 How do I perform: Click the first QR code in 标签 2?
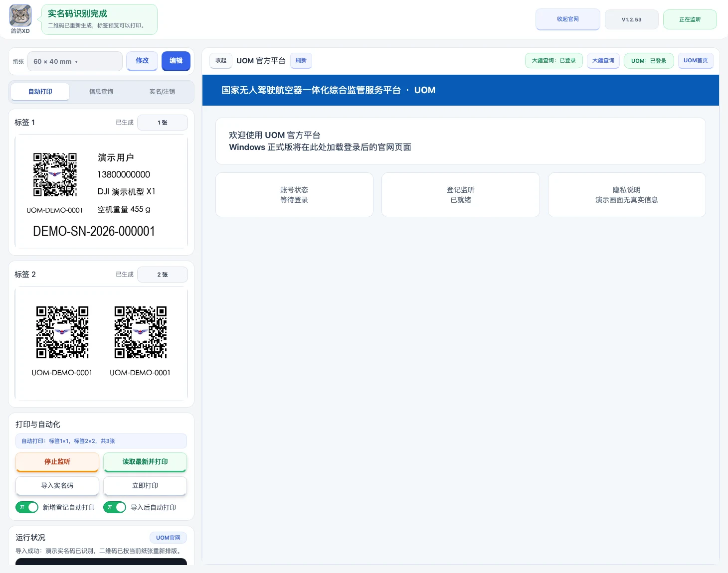coord(62,332)
